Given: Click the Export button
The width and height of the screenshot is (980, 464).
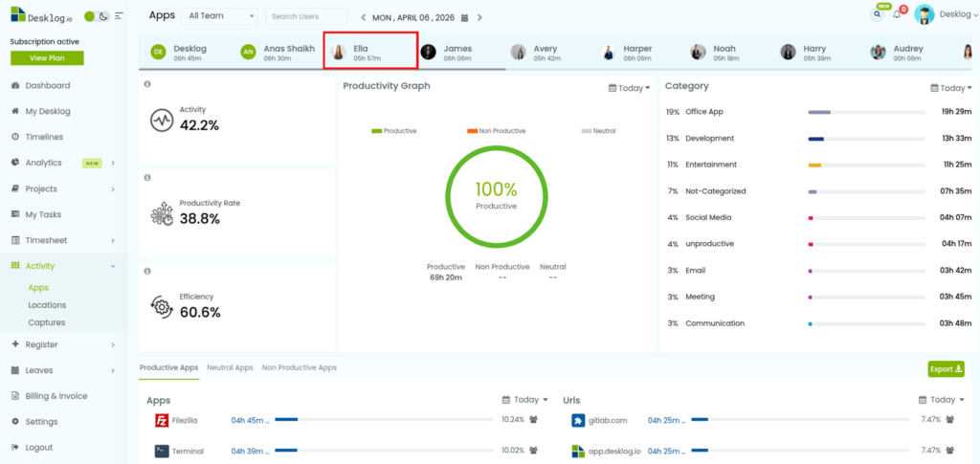Looking at the screenshot, I should coord(946,368).
